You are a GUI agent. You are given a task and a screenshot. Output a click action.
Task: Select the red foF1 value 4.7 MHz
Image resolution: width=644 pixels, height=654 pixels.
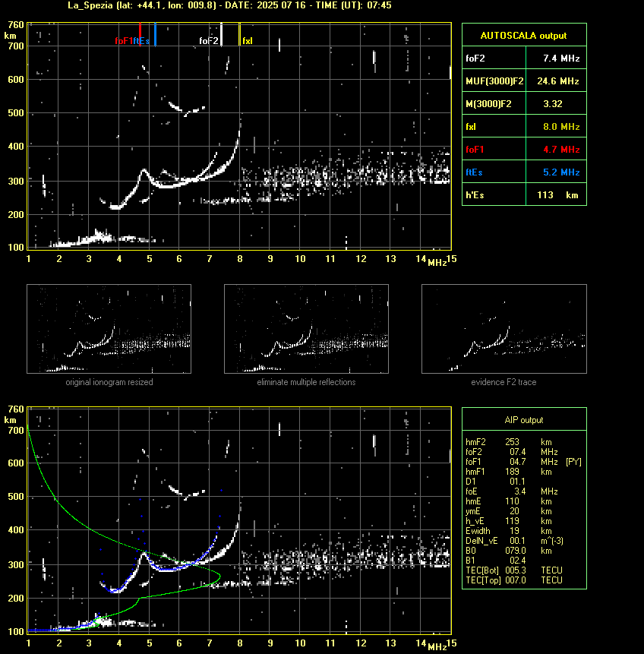click(561, 150)
